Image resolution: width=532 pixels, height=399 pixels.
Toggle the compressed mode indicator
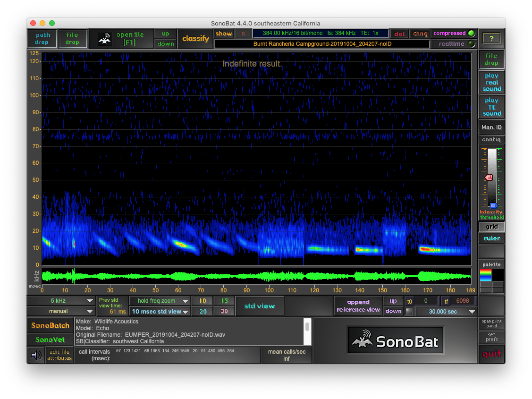tap(471, 33)
